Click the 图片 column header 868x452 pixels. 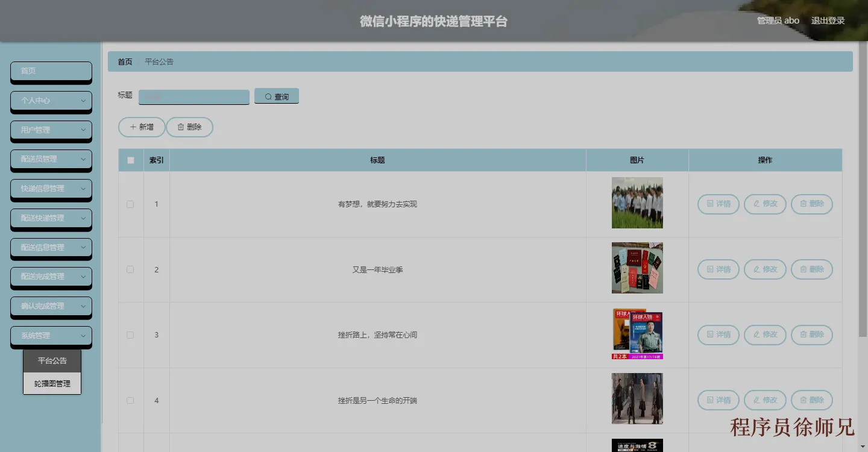[x=637, y=160]
